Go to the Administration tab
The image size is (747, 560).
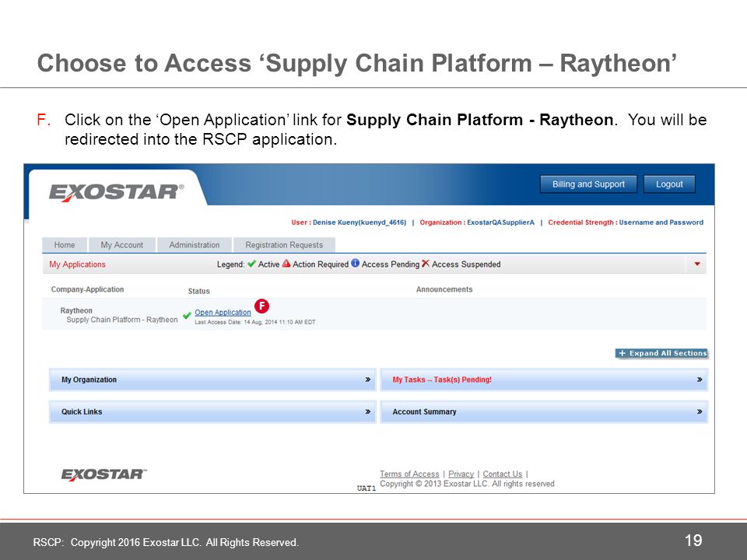(x=195, y=245)
